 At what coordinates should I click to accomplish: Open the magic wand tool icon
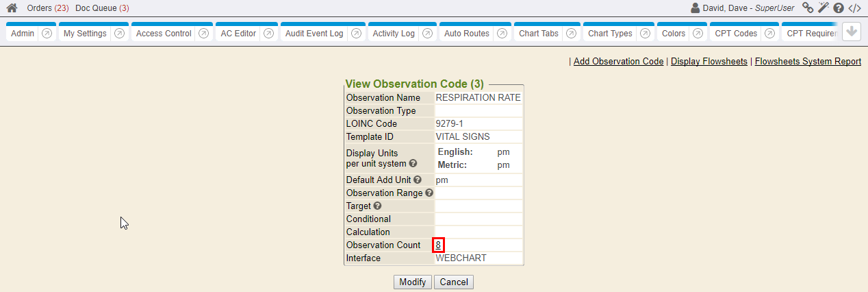pyautogui.click(x=824, y=8)
